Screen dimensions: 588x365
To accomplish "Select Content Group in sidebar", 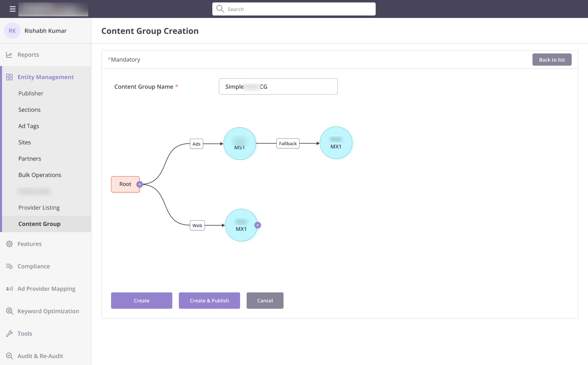I will pos(47,224).
